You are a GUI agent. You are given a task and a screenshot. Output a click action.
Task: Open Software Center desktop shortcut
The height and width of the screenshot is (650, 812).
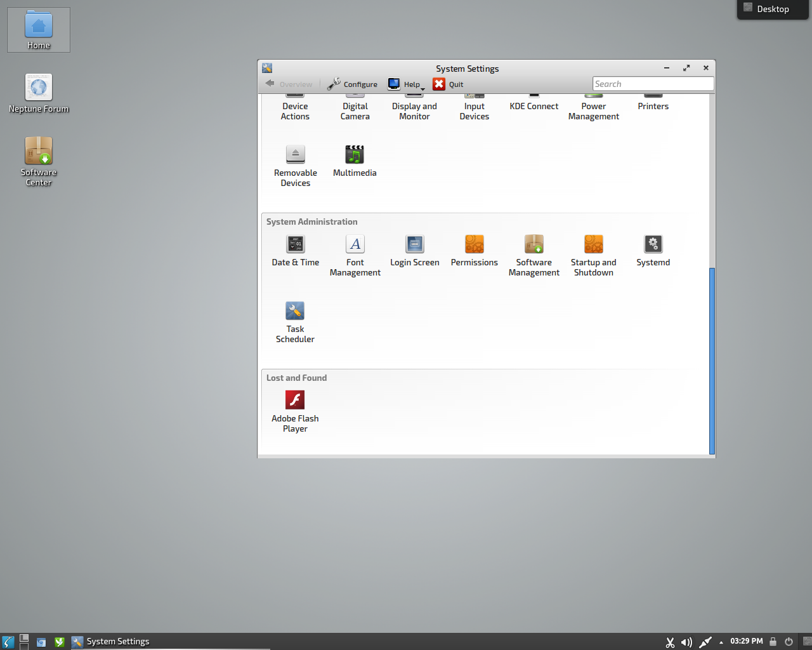pos(39,161)
